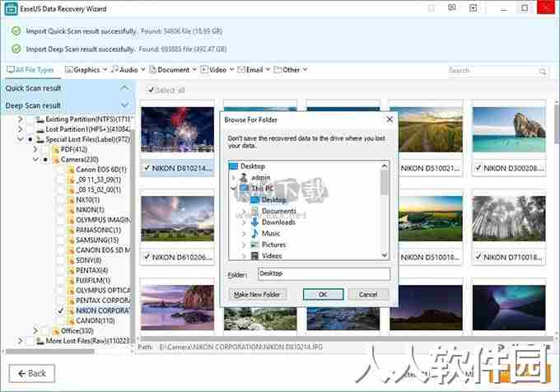
Task: Open the feedback icon in title bar
Action: coord(452,7)
